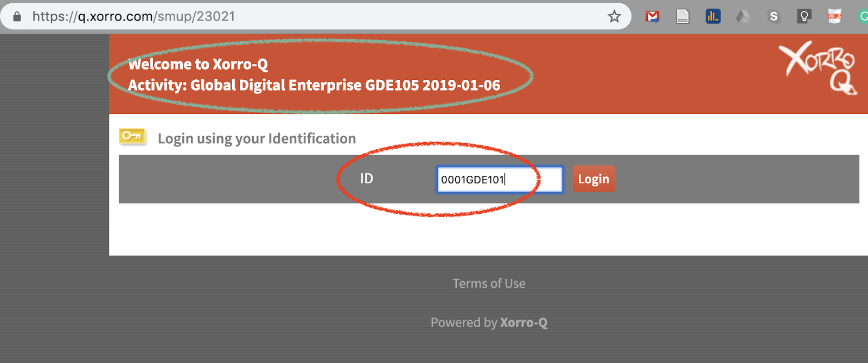Click the 'Welcome to Xorro-Q' heading text
Viewport: 868px width, 363px height.
198,64
